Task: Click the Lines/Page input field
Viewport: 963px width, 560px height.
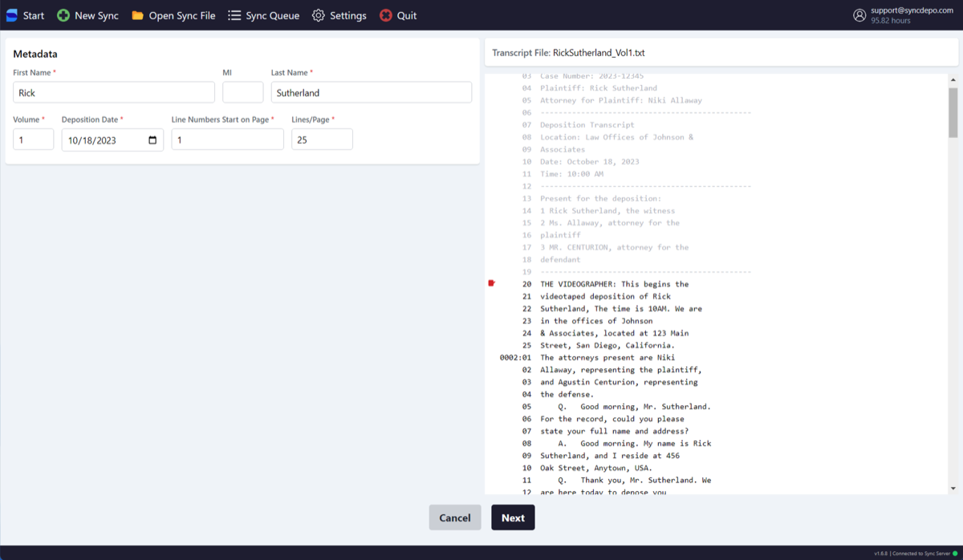Action: pos(322,140)
